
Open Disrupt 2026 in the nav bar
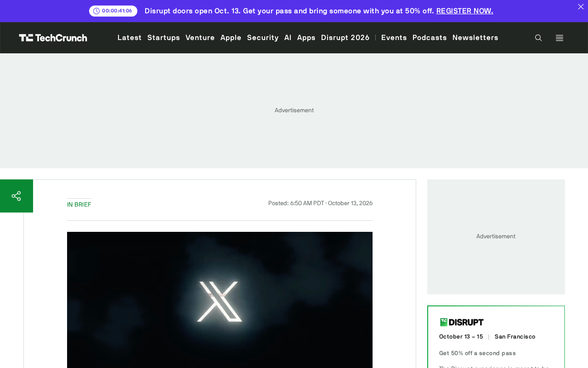pyautogui.click(x=345, y=38)
